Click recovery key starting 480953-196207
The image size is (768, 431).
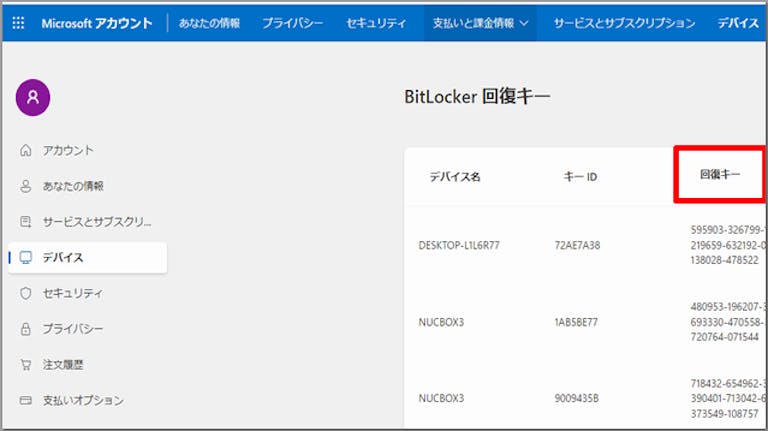[728, 322]
